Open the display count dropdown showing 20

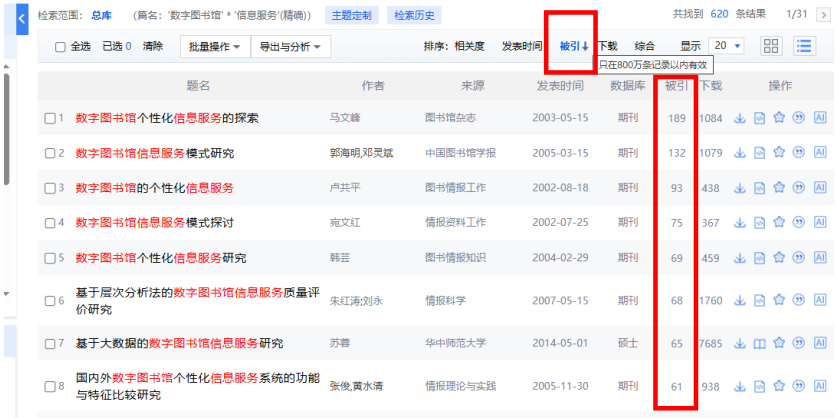(x=726, y=46)
